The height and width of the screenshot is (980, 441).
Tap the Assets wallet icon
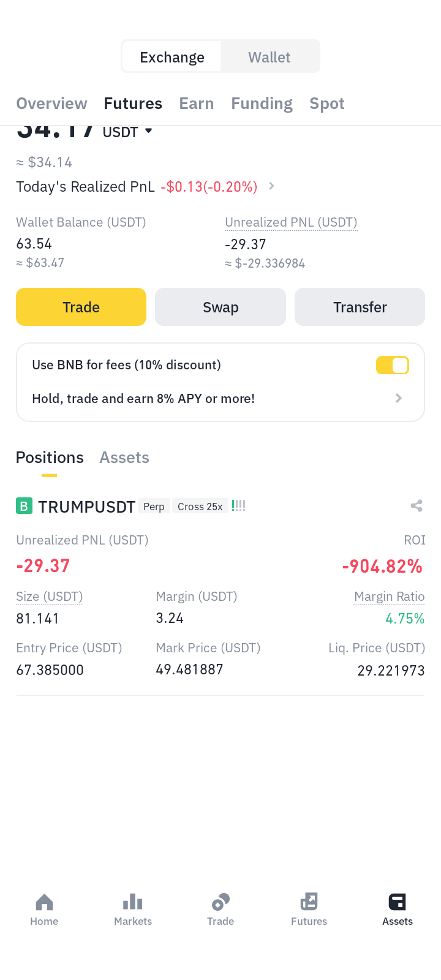[x=397, y=902]
